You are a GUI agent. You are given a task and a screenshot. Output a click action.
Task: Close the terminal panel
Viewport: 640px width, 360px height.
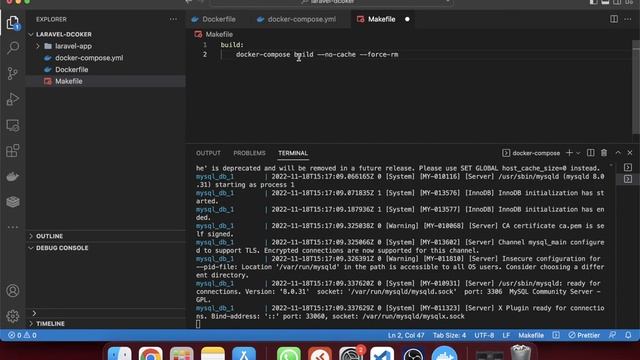tap(630, 153)
